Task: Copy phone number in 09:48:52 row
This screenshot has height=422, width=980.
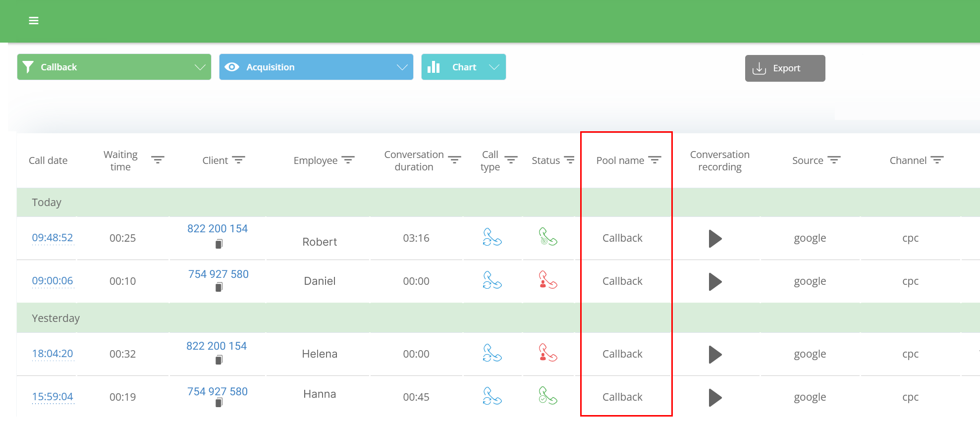Action: pos(219,244)
